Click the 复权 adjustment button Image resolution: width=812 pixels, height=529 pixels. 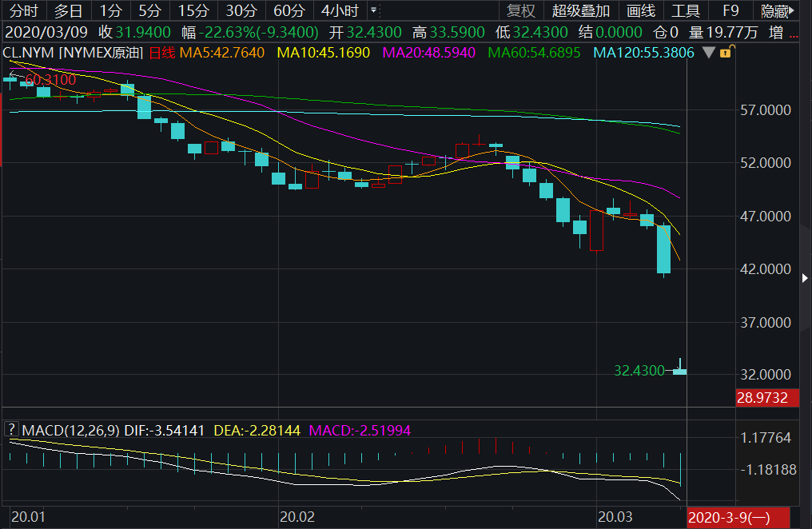coord(521,10)
